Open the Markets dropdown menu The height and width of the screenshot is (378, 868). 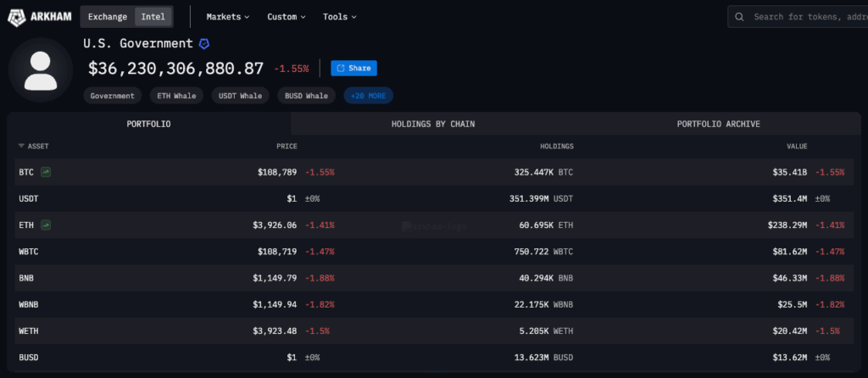pos(228,17)
